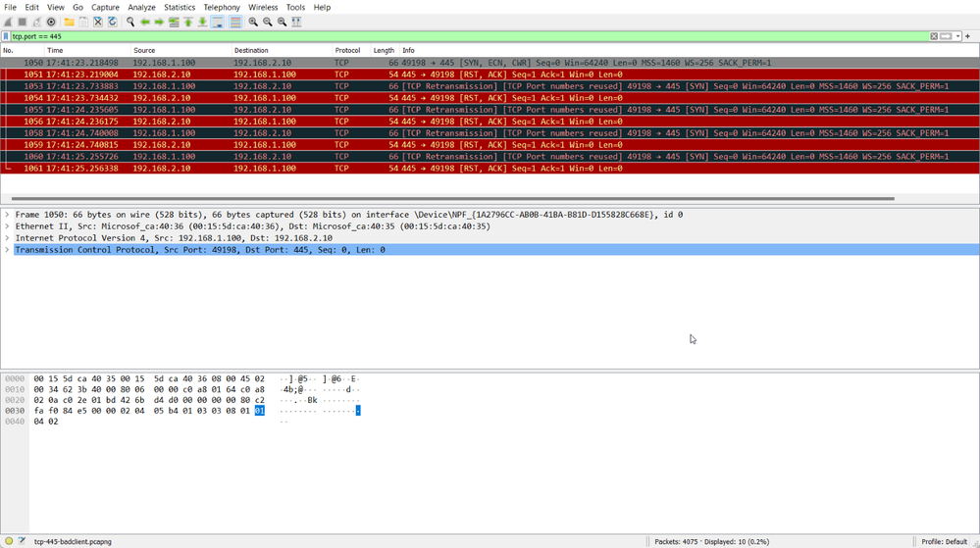Sort by the No. column header
This screenshot has width=980, height=548.
pyautogui.click(x=23, y=51)
